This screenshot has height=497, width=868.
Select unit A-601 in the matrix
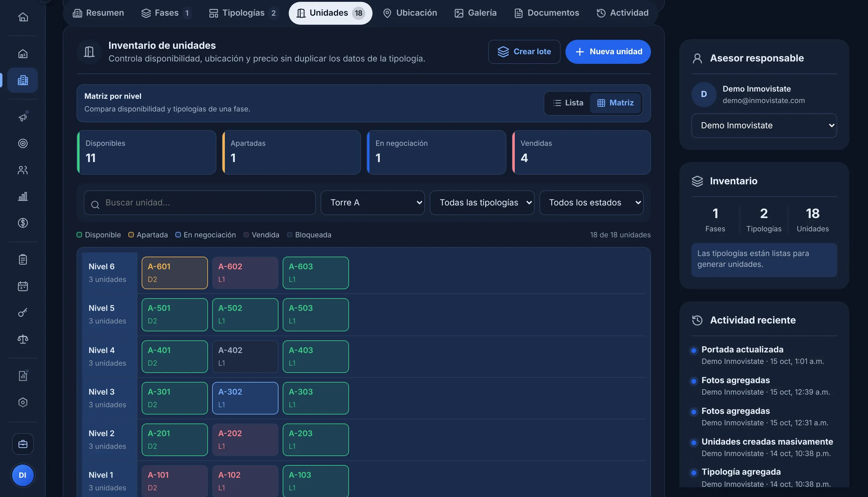coord(175,273)
